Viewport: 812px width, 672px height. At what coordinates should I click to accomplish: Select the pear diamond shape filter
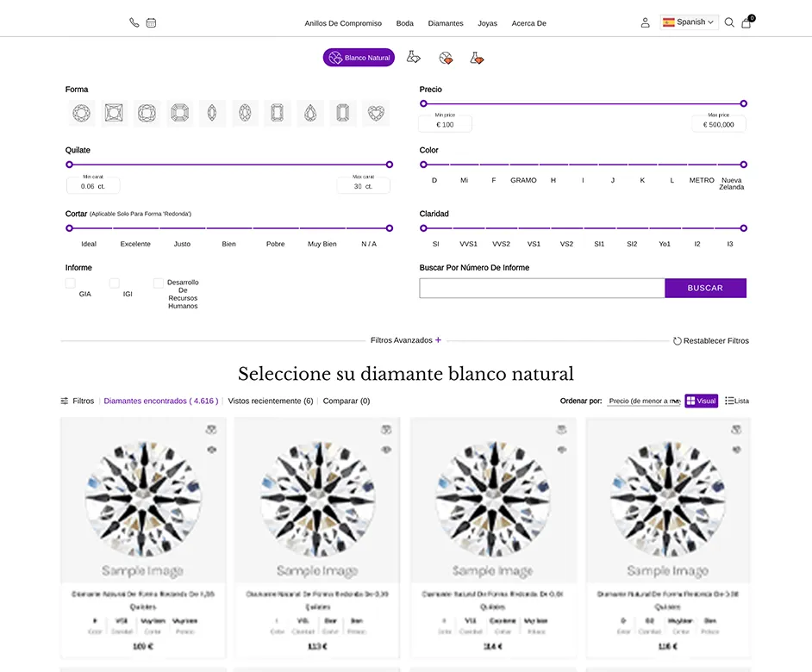point(309,113)
